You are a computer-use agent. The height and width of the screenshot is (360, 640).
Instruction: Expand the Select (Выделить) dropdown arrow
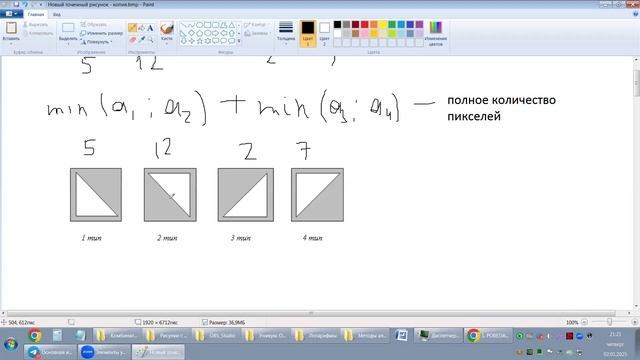(x=68, y=43)
